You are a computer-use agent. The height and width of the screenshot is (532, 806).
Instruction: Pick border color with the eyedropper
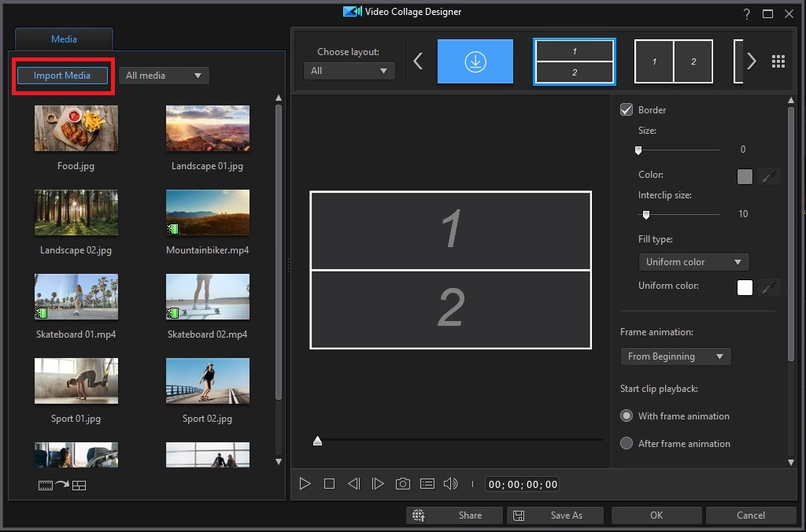point(769,177)
